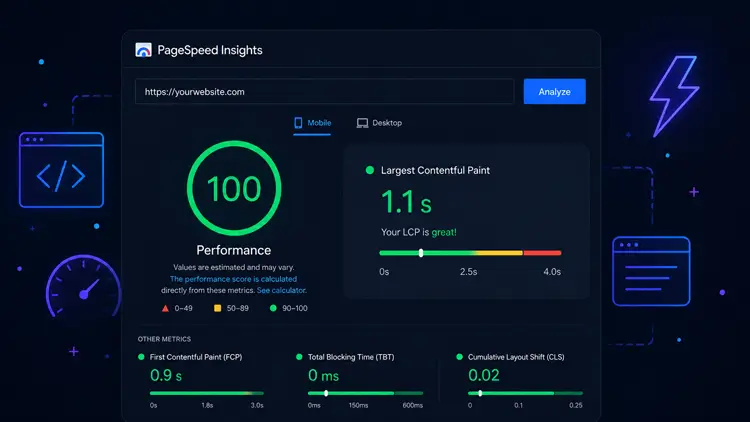Click the "4.0s" LCP scale label
This screenshot has height=422, width=750.
coord(552,272)
